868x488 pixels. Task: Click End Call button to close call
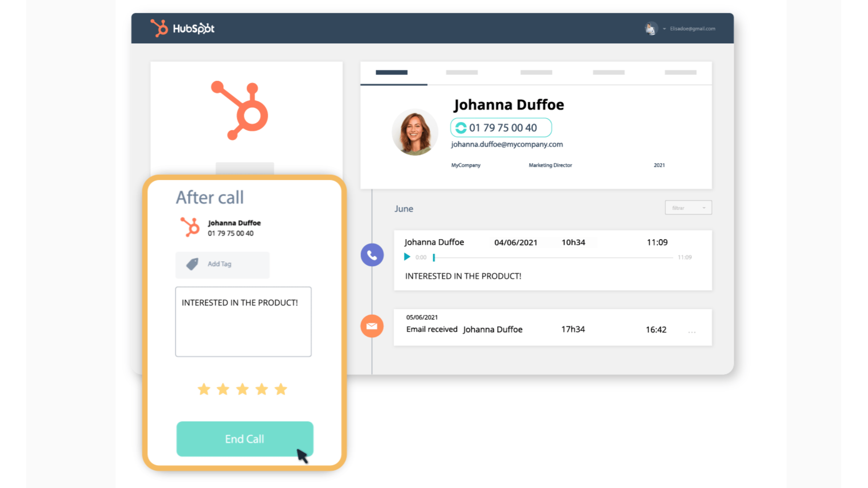click(x=245, y=439)
